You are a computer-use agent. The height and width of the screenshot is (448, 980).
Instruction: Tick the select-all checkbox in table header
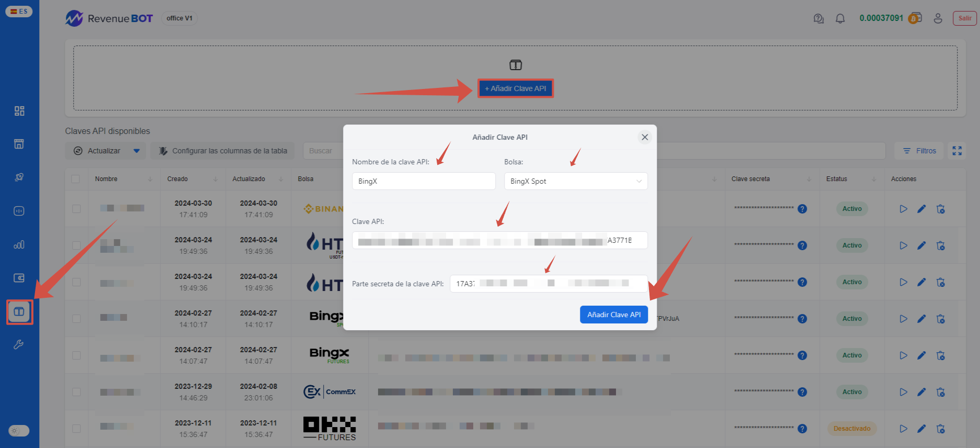pos(76,179)
